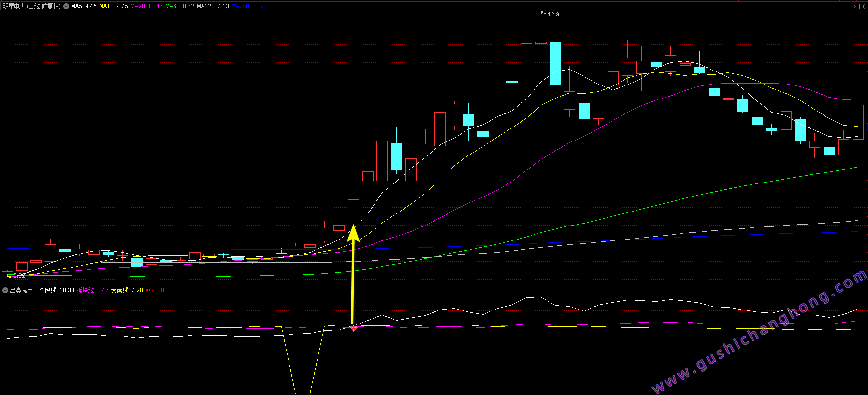Select the MA250: 6.82 label
The image size is (868, 395).
pos(247,6)
